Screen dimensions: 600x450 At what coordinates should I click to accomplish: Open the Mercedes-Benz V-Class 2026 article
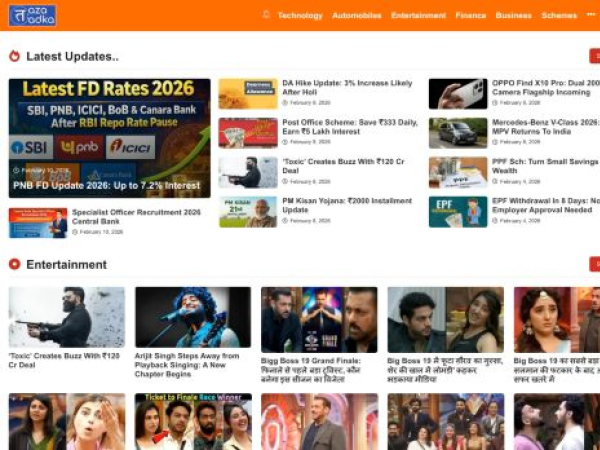tap(545, 126)
